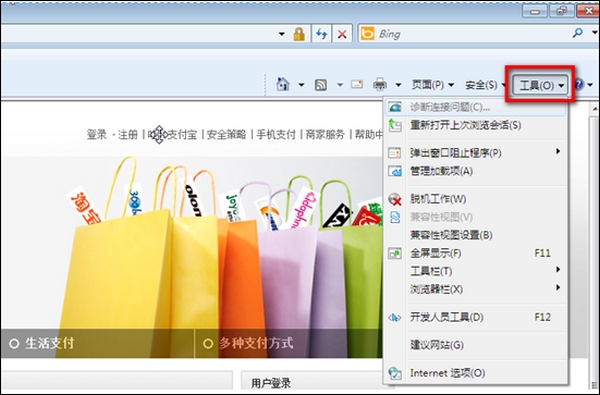Select 诊断连接问题(C)... menu entry
The width and height of the screenshot is (600, 395).
coord(476,107)
